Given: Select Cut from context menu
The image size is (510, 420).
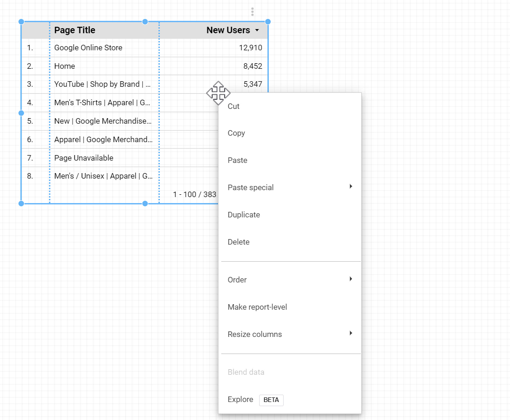Looking at the screenshot, I should 290,106.
